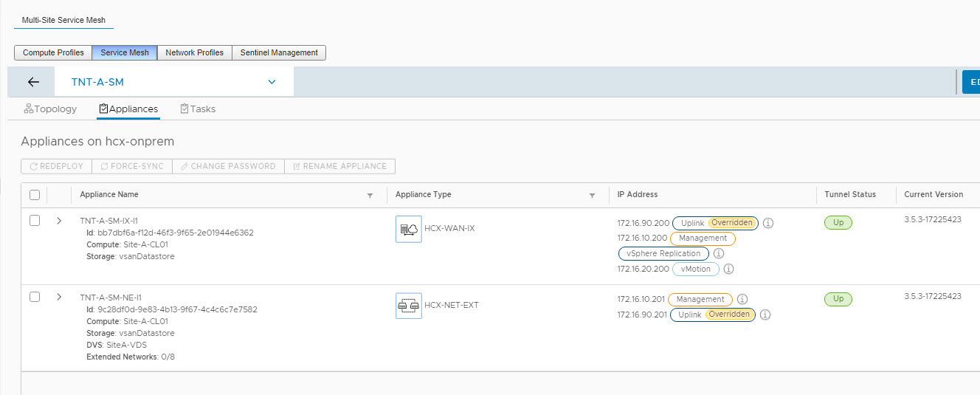This screenshot has width=980, height=395.
Task: Check the TNT-A-SM-NE-I1 row checkbox
Action: coord(35,297)
